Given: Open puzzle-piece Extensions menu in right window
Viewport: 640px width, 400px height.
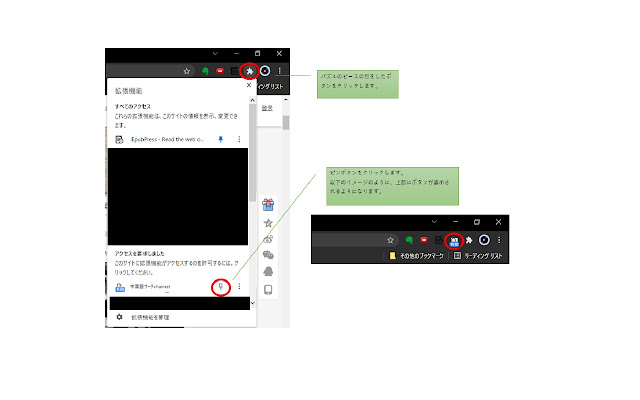Looking at the screenshot, I should (x=469, y=240).
